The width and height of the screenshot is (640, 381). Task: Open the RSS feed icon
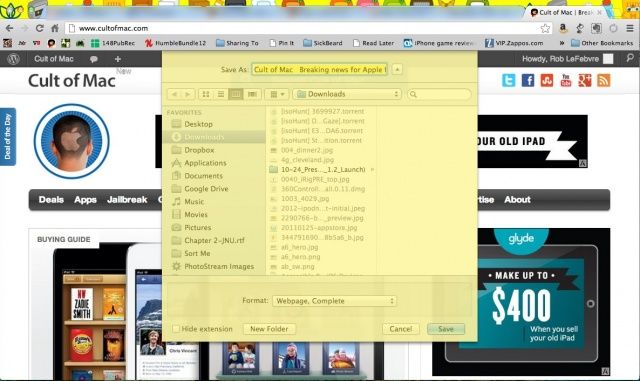[604, 80]
